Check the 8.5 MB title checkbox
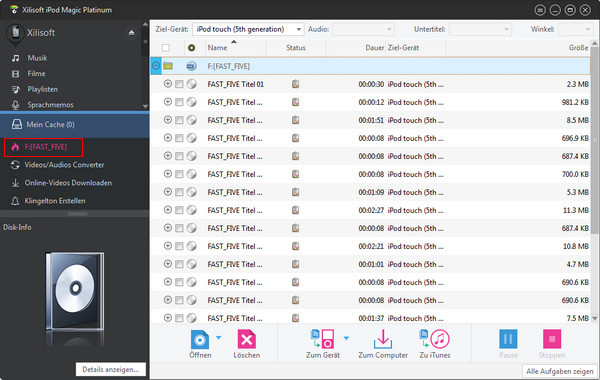Image resolution: width=600 pixels, height=380 pixels. pyautogui.click(x=179, y=121)
